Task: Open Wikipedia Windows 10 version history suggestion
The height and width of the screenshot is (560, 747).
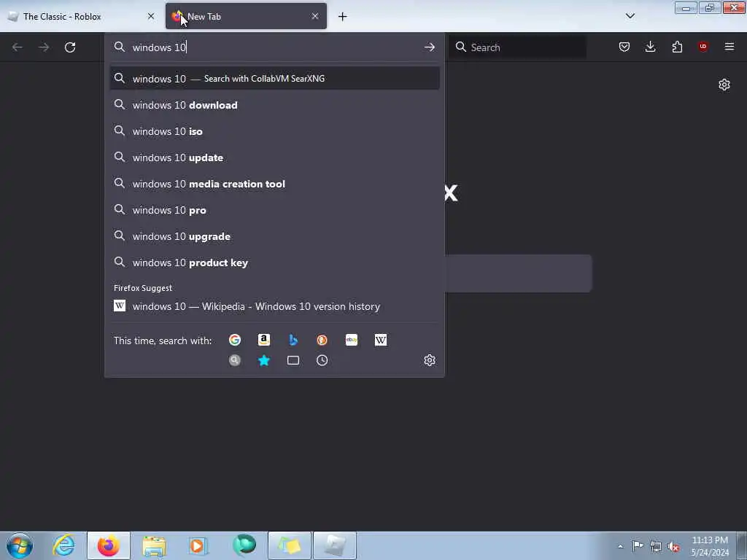Action: [274, 306]
